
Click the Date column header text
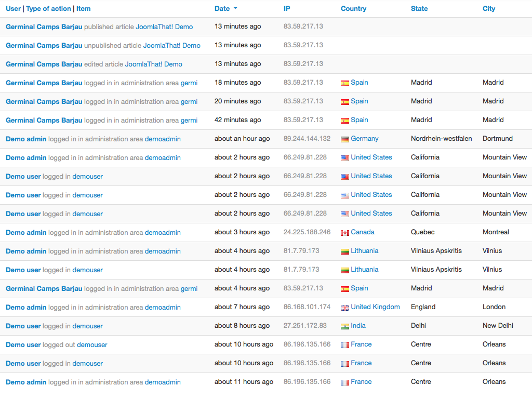(x=222, y=8)
